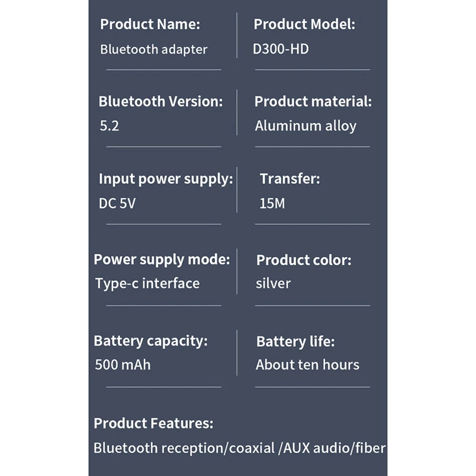476x476 pixels.
Task: Select the 500 mAh value
Action: point(123,365)
